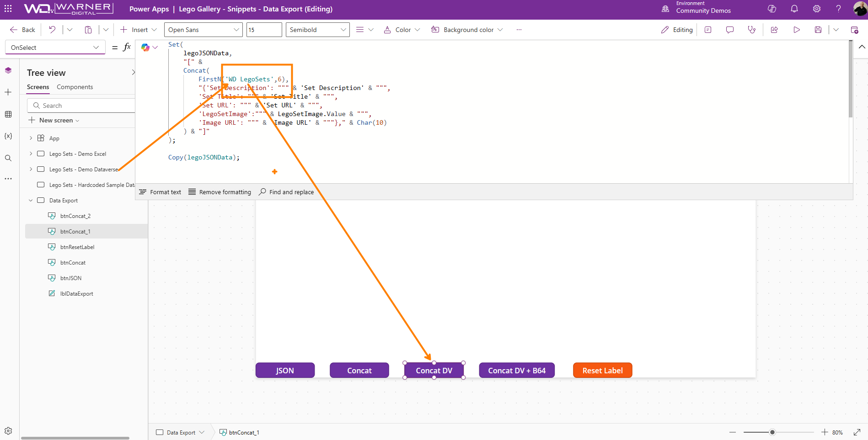868x440 pixels.
Task: Open the Insert menu
Action: [x=139, y=30]
